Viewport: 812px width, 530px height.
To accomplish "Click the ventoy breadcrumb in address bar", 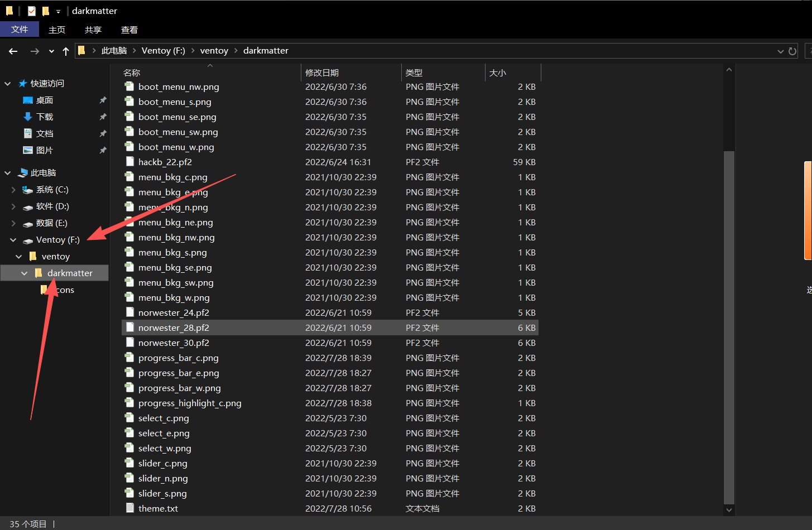I will click(x=214, y=51).
